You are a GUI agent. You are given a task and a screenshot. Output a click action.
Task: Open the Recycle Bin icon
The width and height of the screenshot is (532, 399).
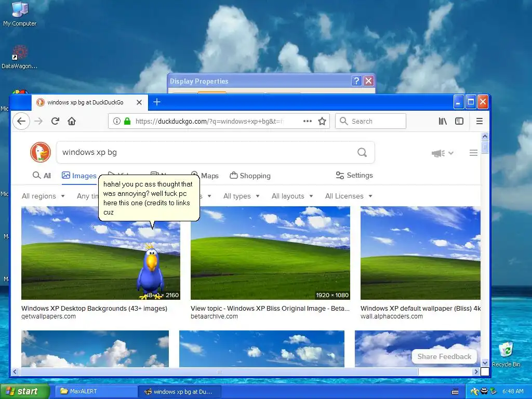pos(506,354)
